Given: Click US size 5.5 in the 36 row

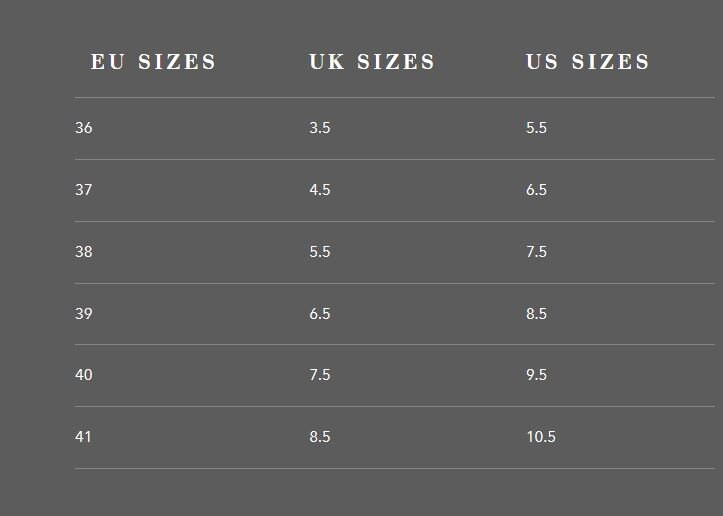Looking at the screenshot, I should [536, 128].
